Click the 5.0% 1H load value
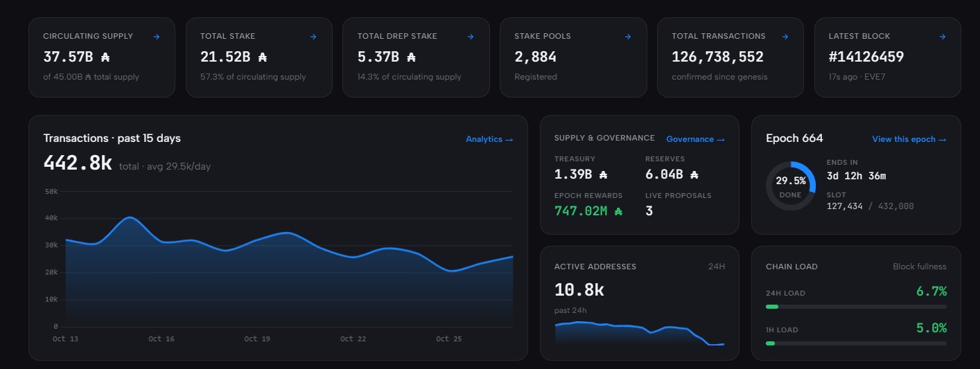Screen dimensions: 980x369 931,328
